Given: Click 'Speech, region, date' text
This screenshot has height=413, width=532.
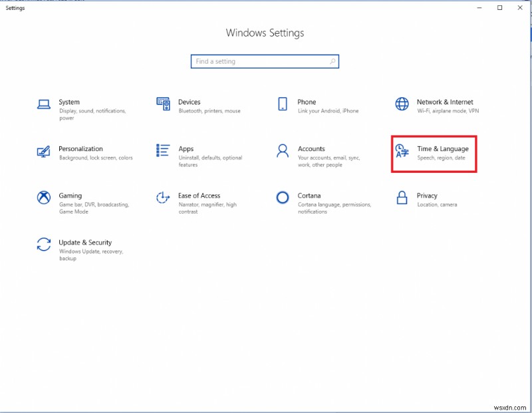Looking at the screenshot, I should (441, 158).
